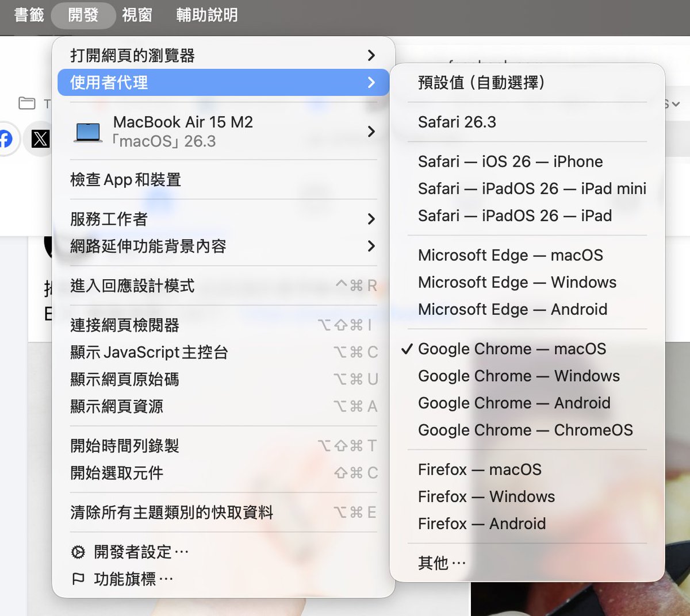Select Google Chrome — Android agent
Viewport: 690px width, 616px height.
coord(527,403)
